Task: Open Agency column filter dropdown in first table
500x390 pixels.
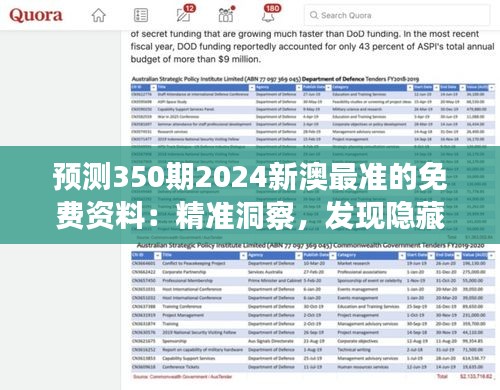Action: click(x=299, y=88)
